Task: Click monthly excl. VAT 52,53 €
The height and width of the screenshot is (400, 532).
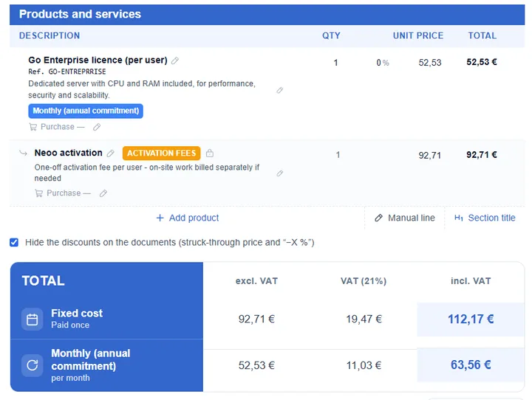Action: [x=256, y=365]
